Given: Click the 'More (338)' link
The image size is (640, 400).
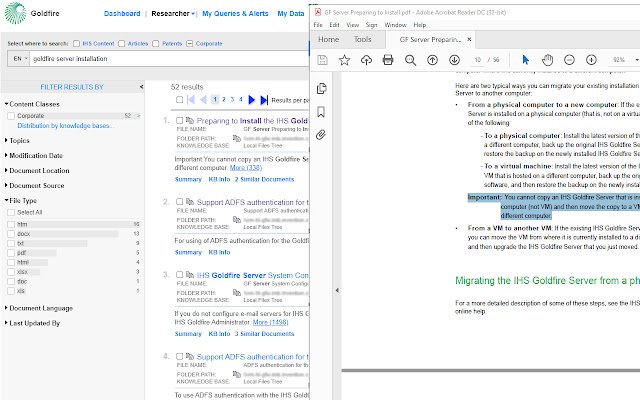Looking at the screenshot, I should [x=246, y=168].
